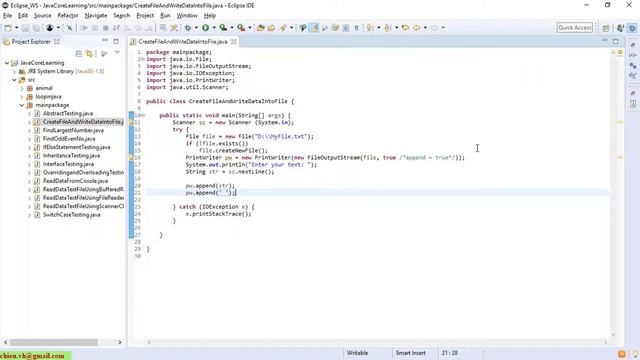Expand the animal package node
This screenshot has height=360, width=640.
click(22, 88)
